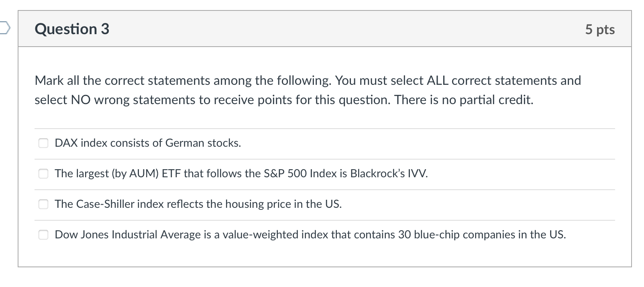Screen dimensions: 644x287
Task: Select the Case-Shiller housing price statement text
Action: pos(198,204)
